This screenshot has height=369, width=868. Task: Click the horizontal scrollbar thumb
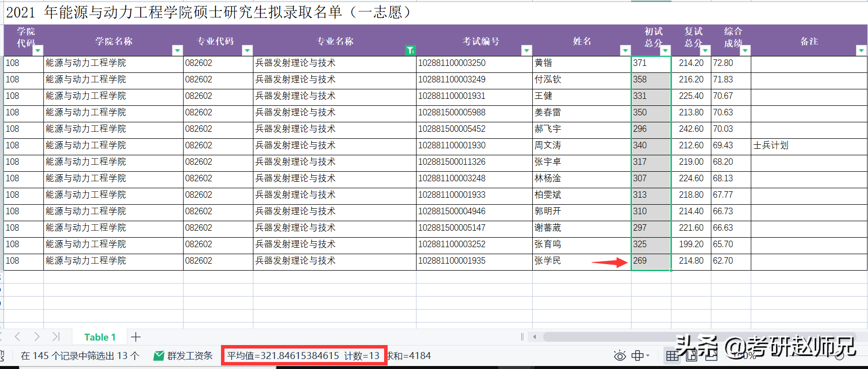click(698, 337)
